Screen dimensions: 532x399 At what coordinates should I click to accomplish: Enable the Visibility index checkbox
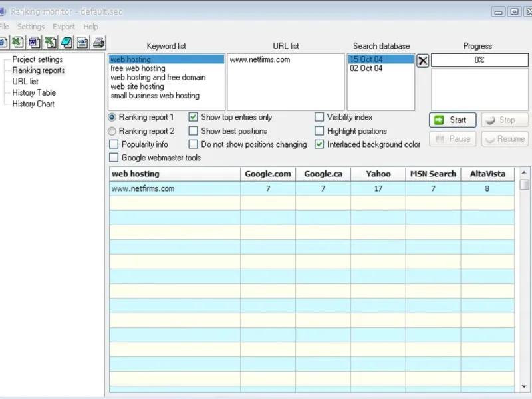point(320,117)
